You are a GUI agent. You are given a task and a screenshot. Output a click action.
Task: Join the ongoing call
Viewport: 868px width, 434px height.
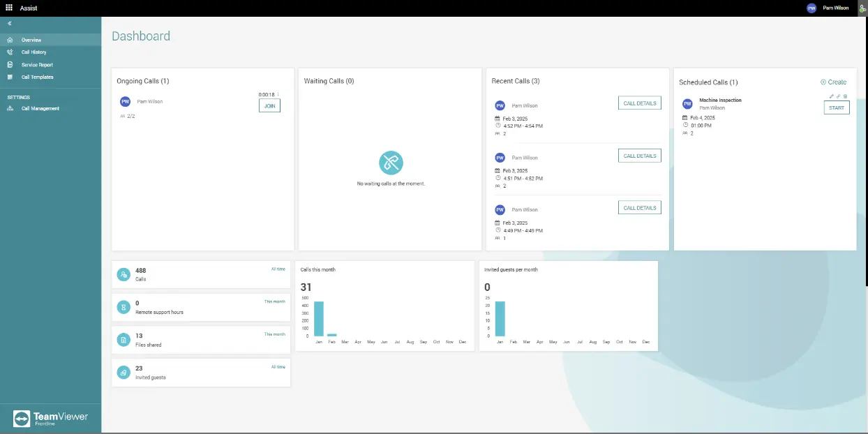[x=269, y=105]
